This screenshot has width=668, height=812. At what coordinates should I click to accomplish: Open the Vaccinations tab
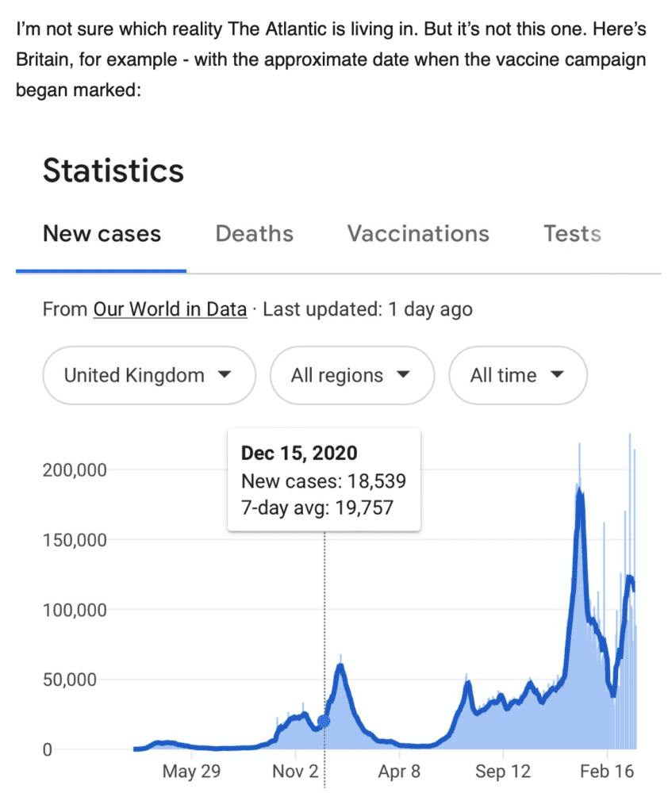[418, 234]
